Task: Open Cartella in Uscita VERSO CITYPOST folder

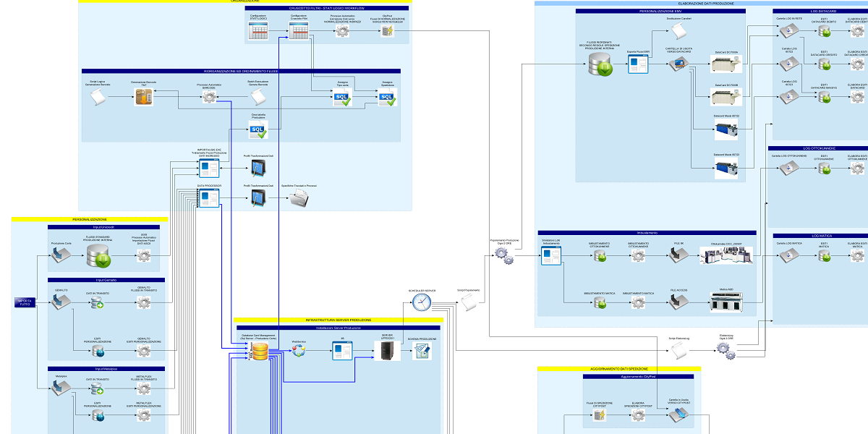Action: [x=678, y=415]
